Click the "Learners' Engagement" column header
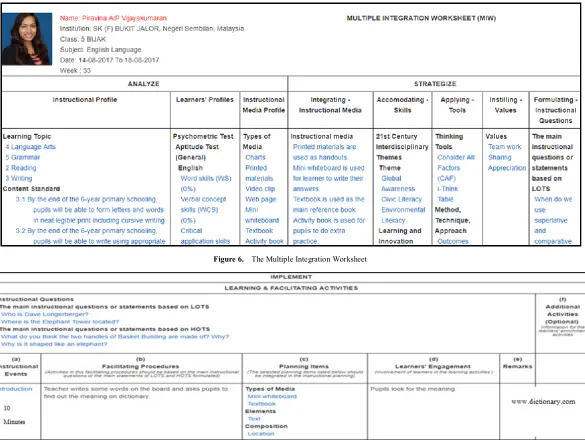The height and width of the screenshot is (440, 585). click(x=433, y=366)
